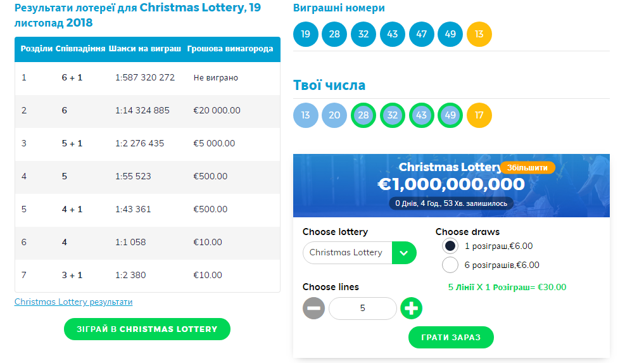Click your number ball 20
Viewport: 644px width, 363px height.
334,115
